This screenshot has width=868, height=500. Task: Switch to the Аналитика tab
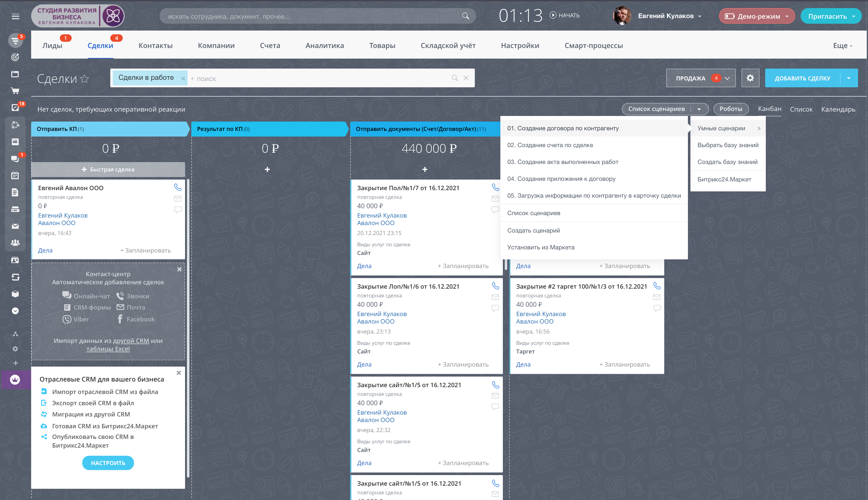(324, 45)
